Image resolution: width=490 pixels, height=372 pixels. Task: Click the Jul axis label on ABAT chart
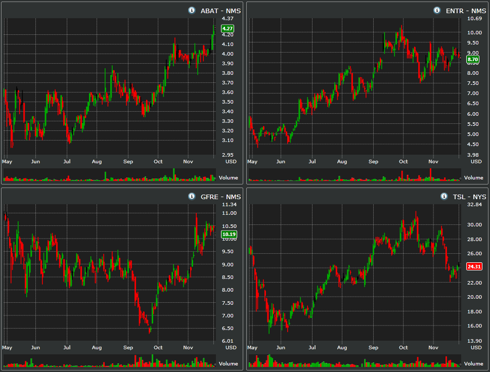coord(67,161)
